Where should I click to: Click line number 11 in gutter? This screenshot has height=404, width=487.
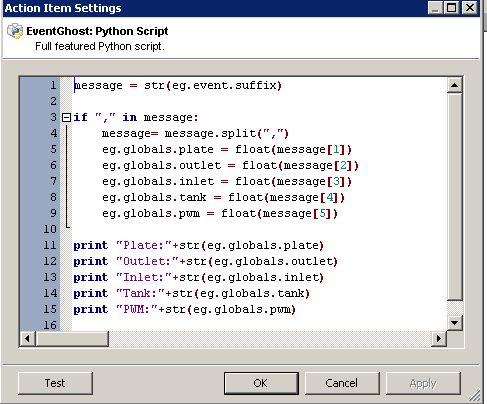[50, 245]
